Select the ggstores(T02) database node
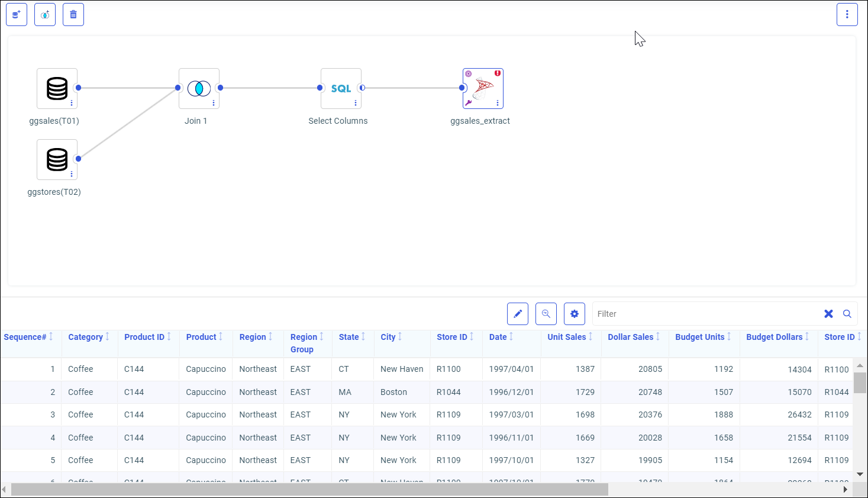Viewport: 868px width, 498px height. (57, 159)
